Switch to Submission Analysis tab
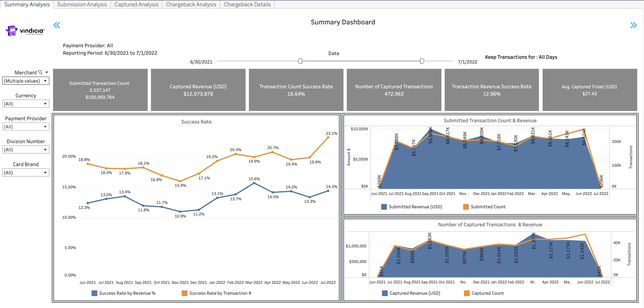Viewport: 644px width, 308px height. click(x=82, y=5)
